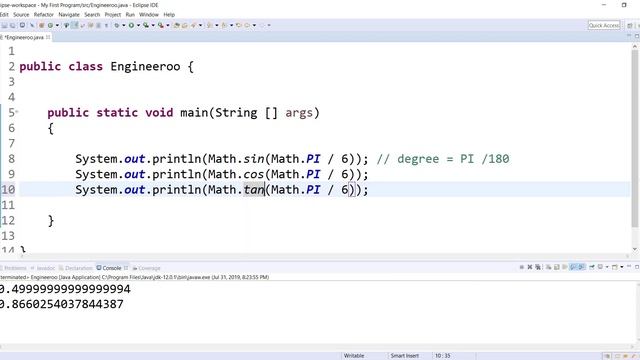
Task: Click the Pin Console icon
Action: (x=591, y=267)
